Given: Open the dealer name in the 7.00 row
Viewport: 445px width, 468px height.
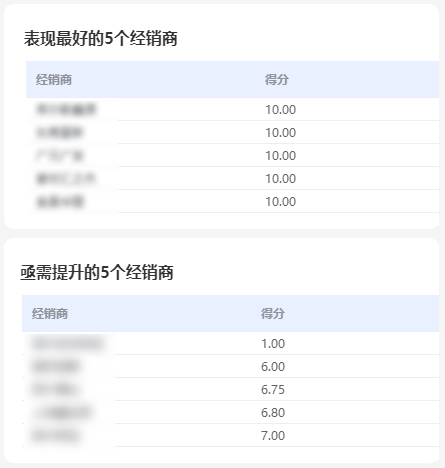Looking at the screenshot, I should point(56,436).
